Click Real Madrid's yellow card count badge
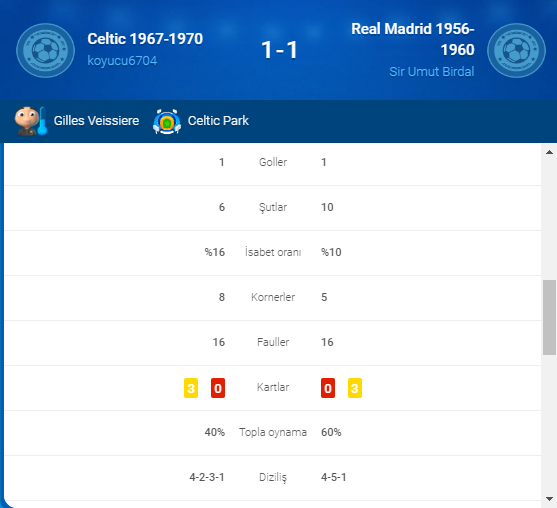 pos(355,388)
